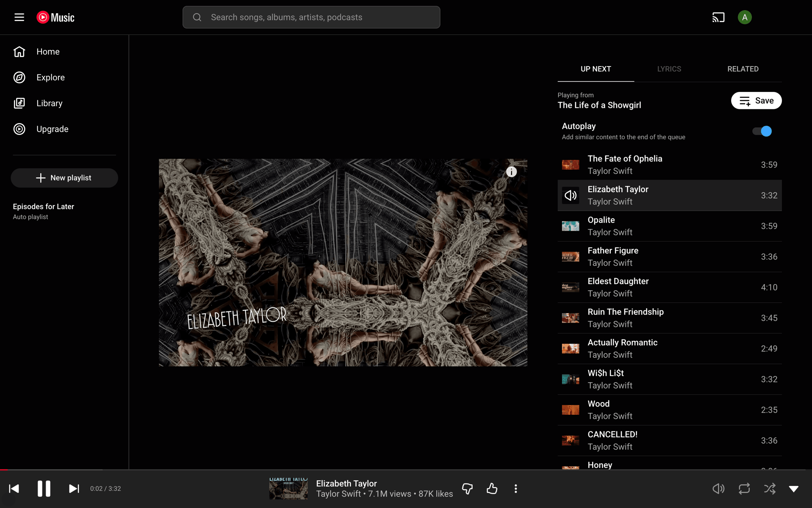Toggle repeat mode
The image size is (812, 508).
pyautogui.click(x=744, y=489)
